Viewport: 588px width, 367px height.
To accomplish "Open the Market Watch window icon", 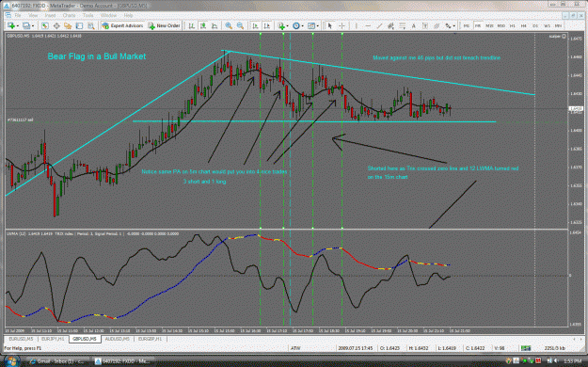I will pos(44,25).
